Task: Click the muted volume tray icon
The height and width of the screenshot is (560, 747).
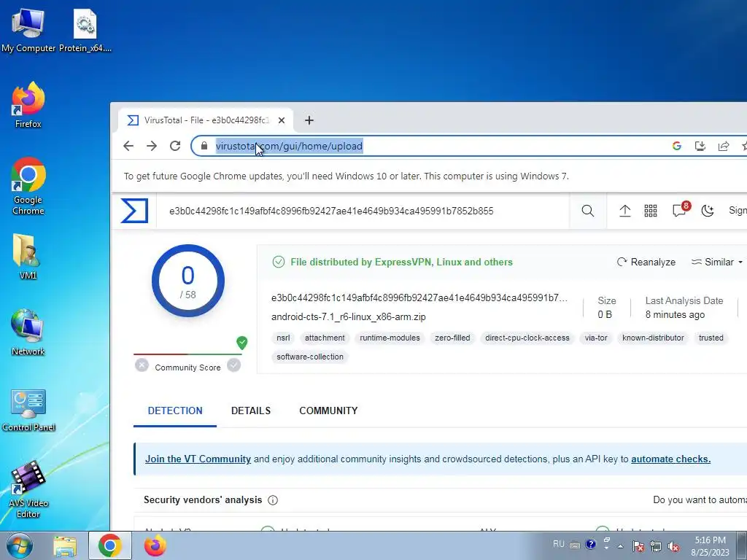Action: (673, 546)
